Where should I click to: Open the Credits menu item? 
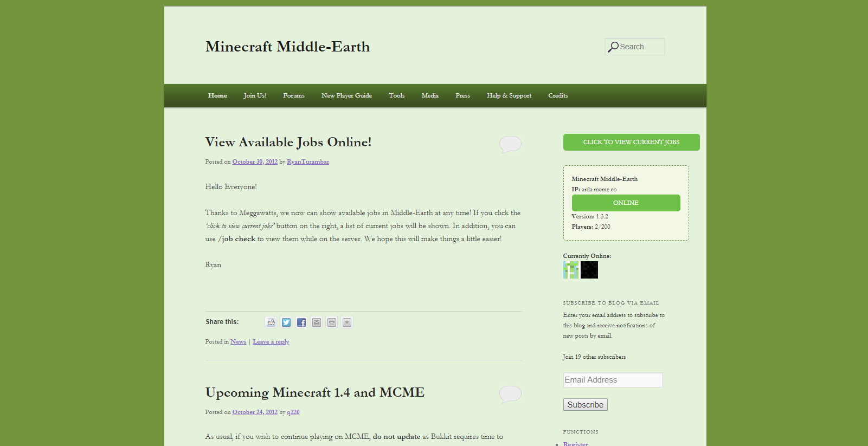click(x=558, y=95)
